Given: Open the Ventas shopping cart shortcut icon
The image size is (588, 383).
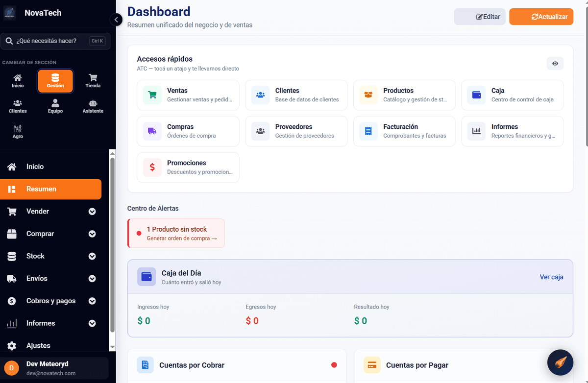Looking at the screenshot, I should coord(152,95).
